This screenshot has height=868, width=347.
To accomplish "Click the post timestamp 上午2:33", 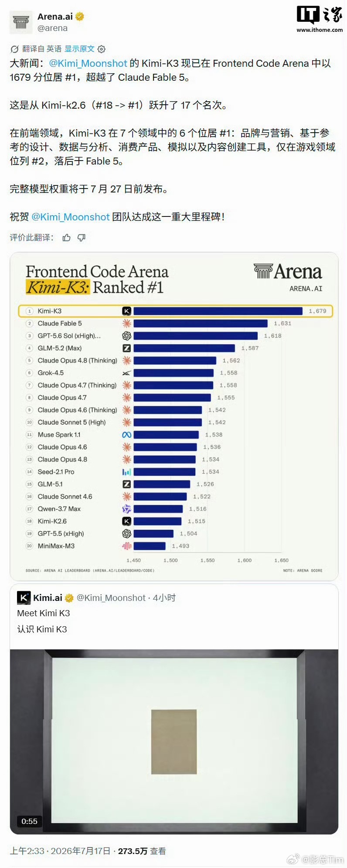I will point(27,851).
